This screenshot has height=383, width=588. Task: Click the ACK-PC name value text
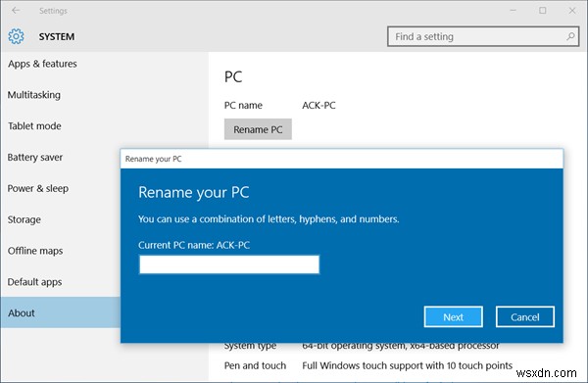(x=318, y=106)
